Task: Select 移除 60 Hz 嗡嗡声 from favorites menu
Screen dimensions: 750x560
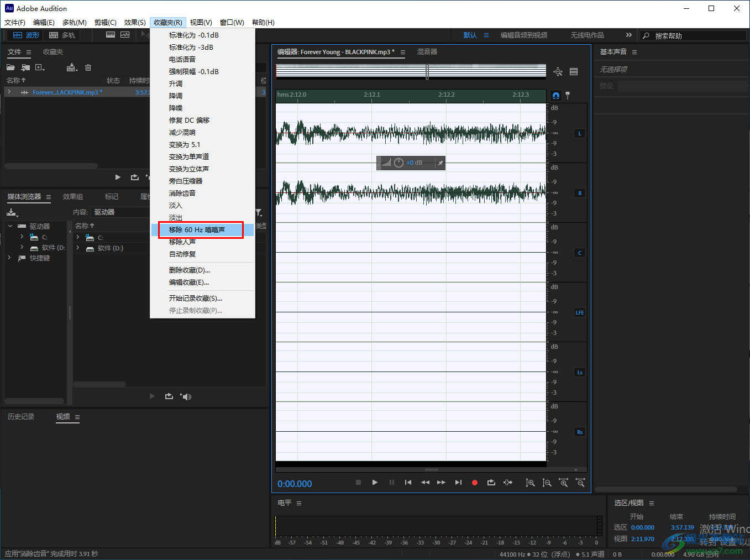Action: point(197,230)
